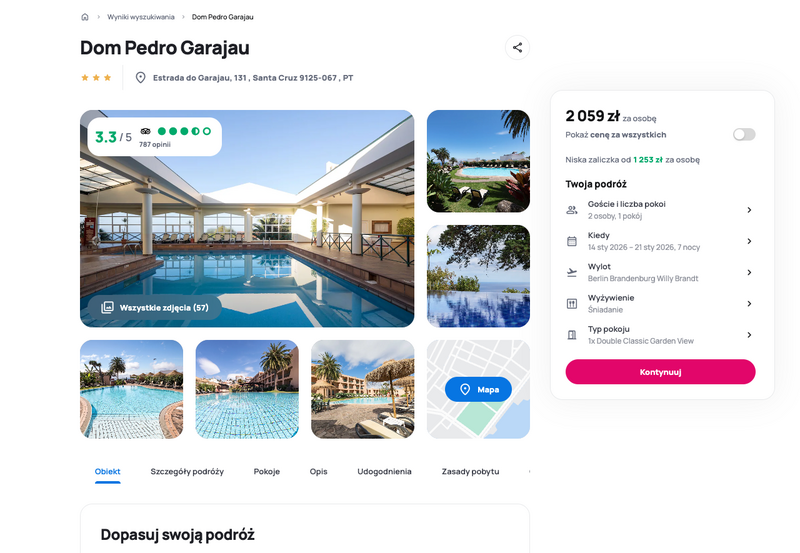Click the TripAdvisor owl logo icon
This screenshot has height=553, width=800.
coord(145,131)
